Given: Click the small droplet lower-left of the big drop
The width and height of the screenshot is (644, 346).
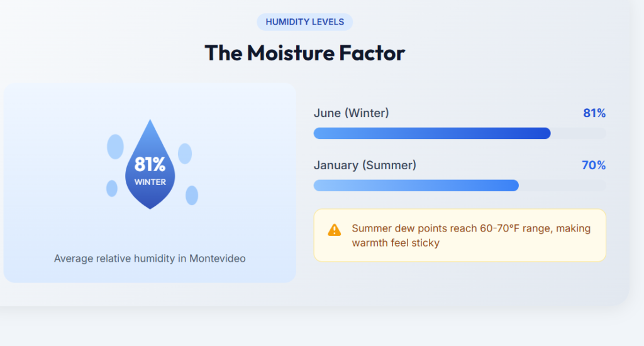Looking at the screenshot, I should [112, 188].
